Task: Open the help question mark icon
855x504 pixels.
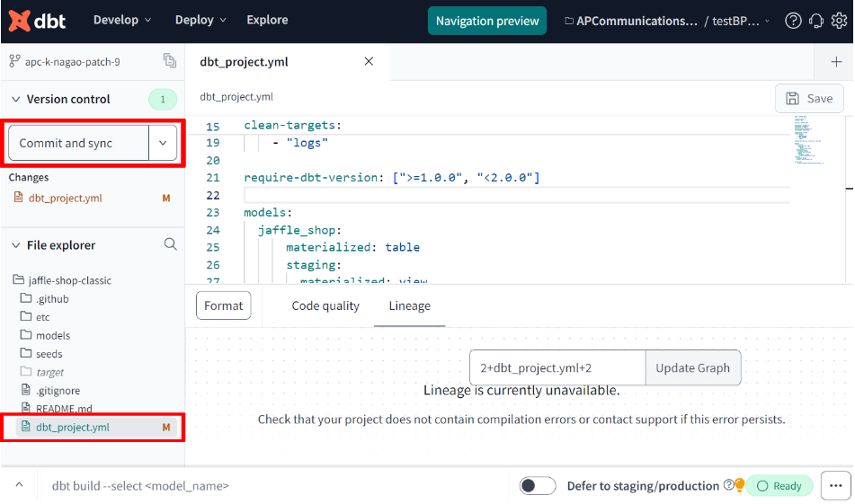Action: (x=793, y=21)
